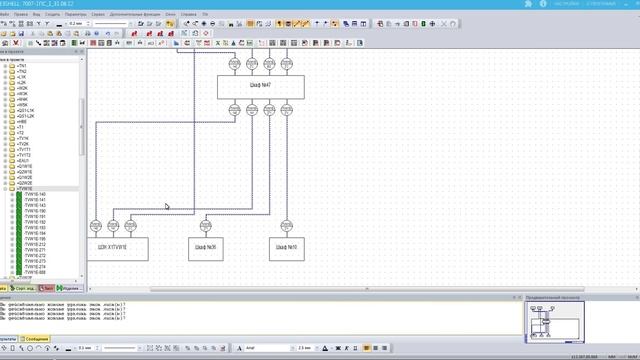
Task: Click the text color 'A' swatch in bottom toolbar
Action: pos(325,348)
